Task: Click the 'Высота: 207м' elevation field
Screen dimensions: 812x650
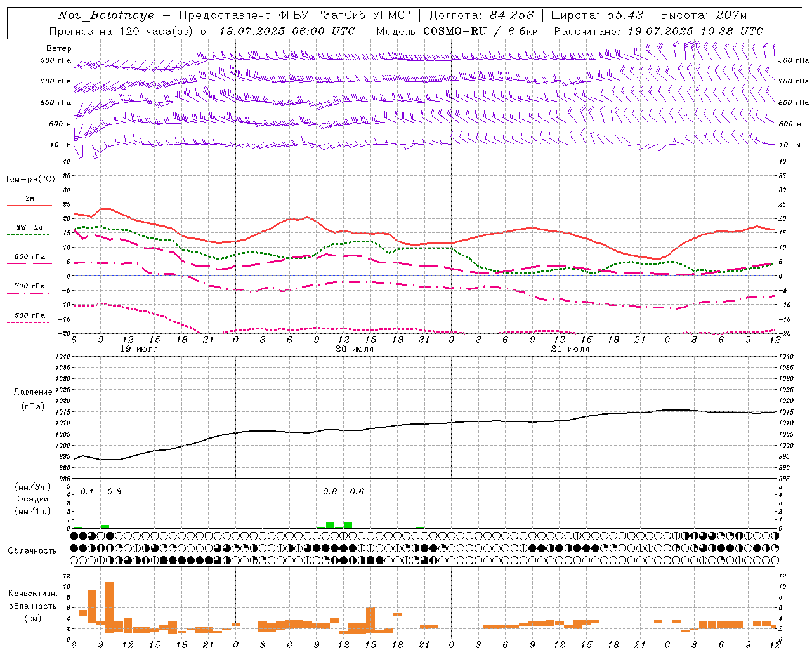Action: (x=704, y=15)
